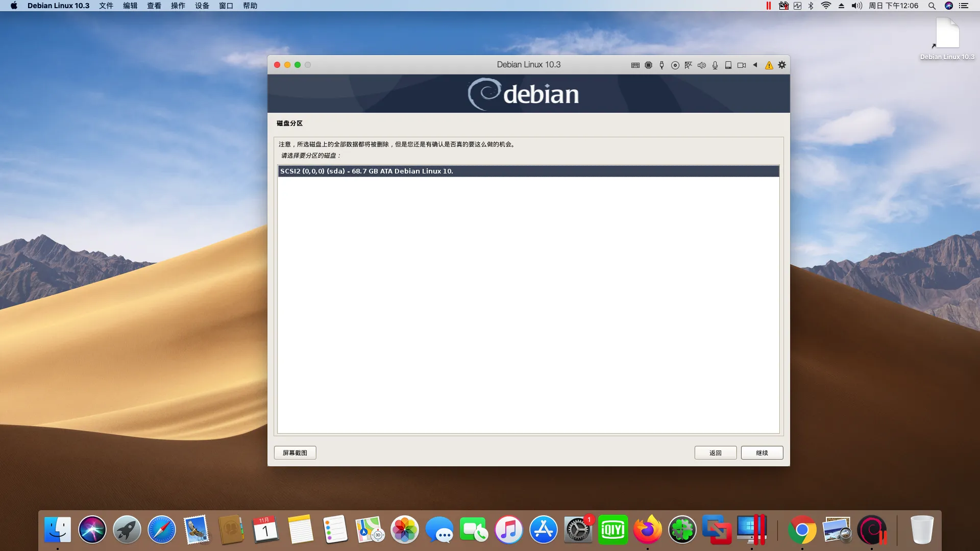This screenshot has width=980, height=551.
Task: Open System Preferences with badge in Dock
Action: [x=578, y=530]
